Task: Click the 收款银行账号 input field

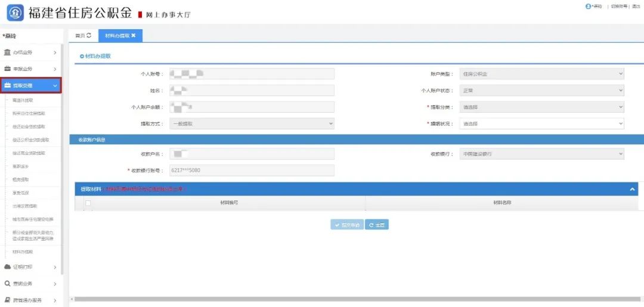Action: click(252, 170)
